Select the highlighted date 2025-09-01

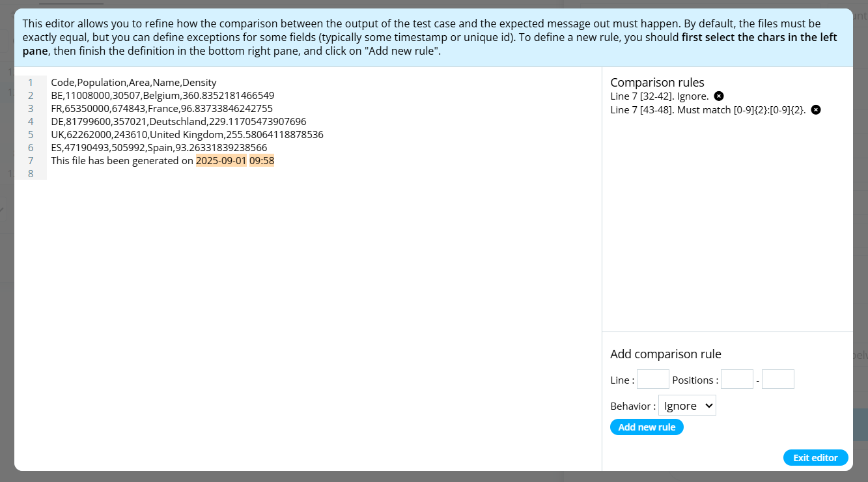(221, 161)
